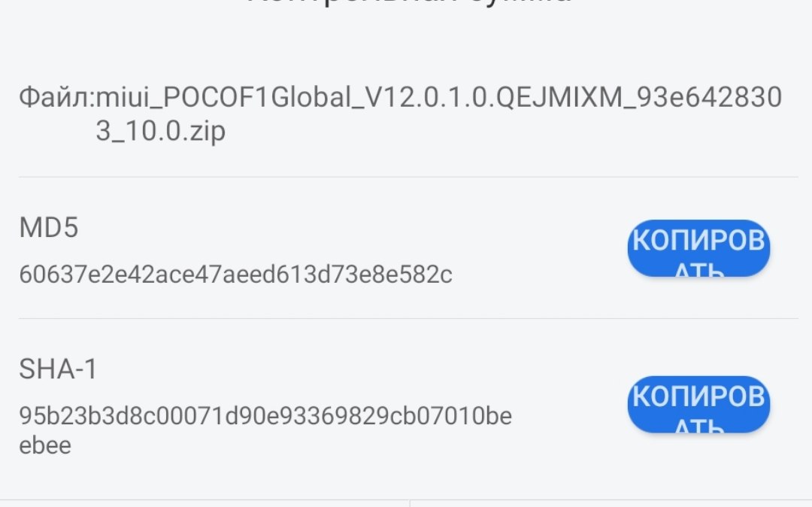Copy the SHA-1 checksum with КОПИРОВАТЬ button

coord(698,404)
